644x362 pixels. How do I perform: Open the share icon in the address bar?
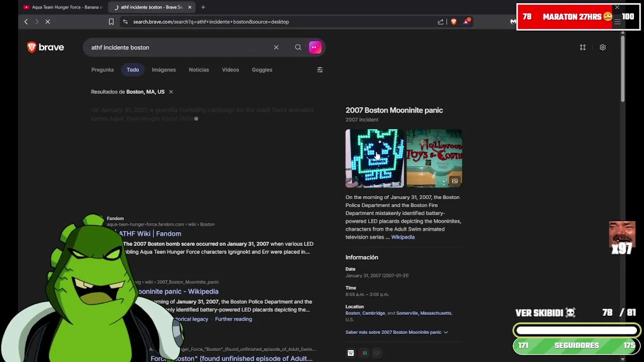pos(441,22)
